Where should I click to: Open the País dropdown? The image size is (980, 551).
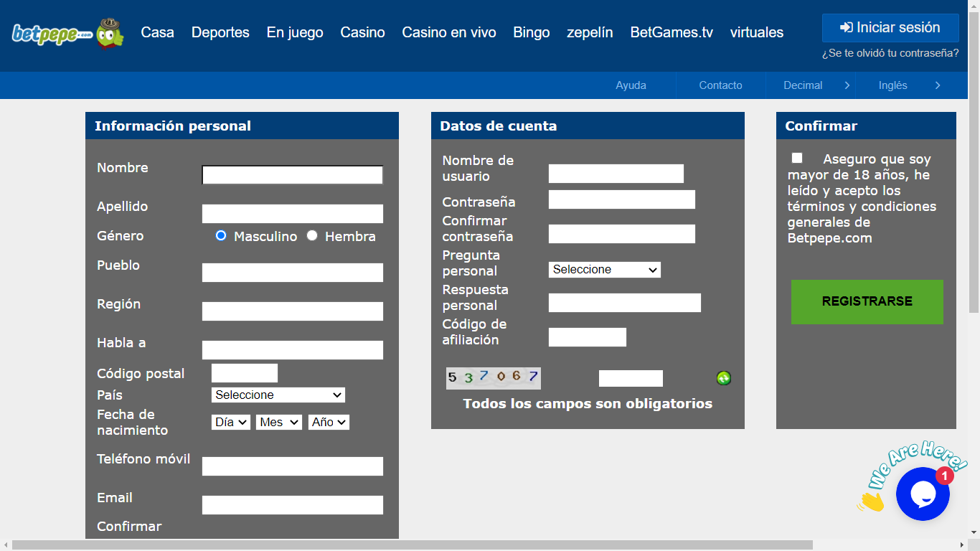[278, 395]
